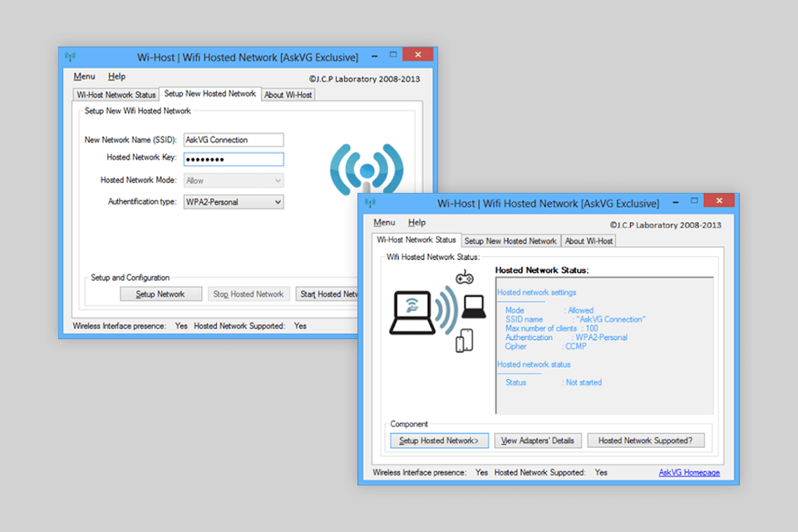The width and height of the screenshot is (798, 532).
Task: Open About Wi-Host tab in back window
Action: pyautogui.click(x=288, y=95)
